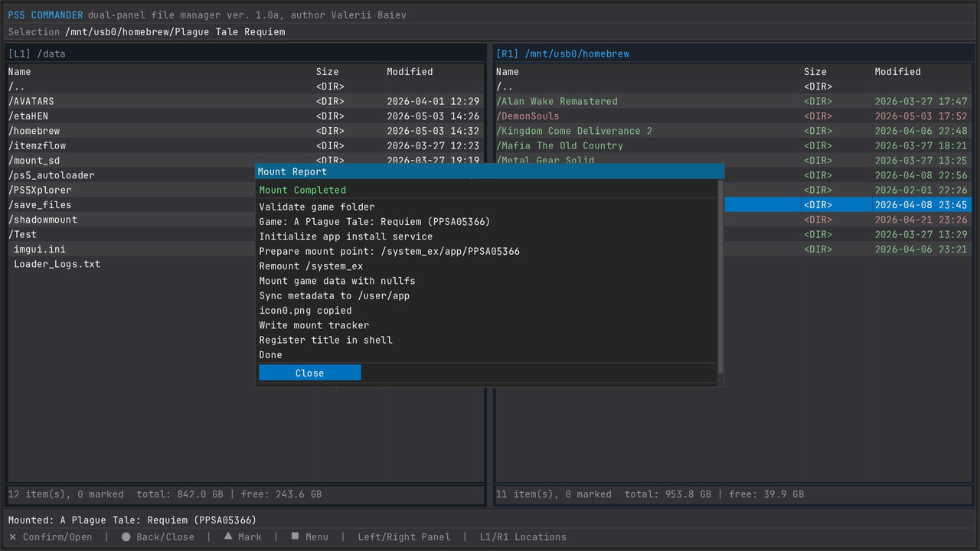Click right panel row dated 2026-03-27 13:29
Viewport: 980px width, 551px height.
pos(848,234)
